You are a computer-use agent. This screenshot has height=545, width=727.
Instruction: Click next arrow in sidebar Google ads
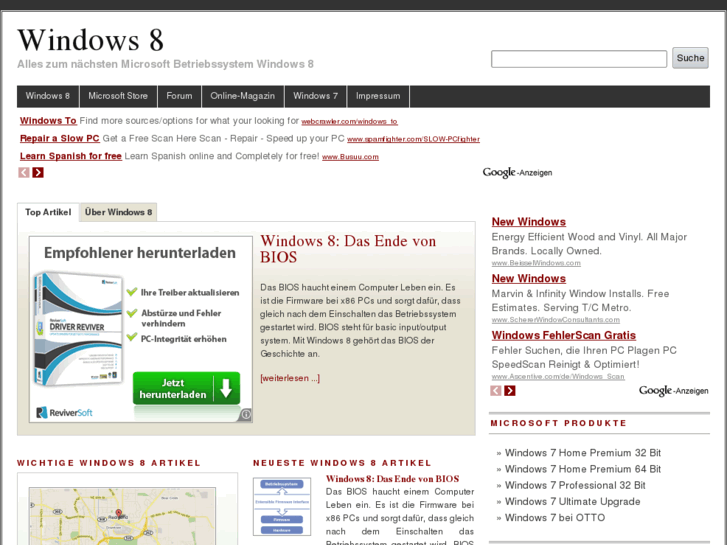coord(510,391)
